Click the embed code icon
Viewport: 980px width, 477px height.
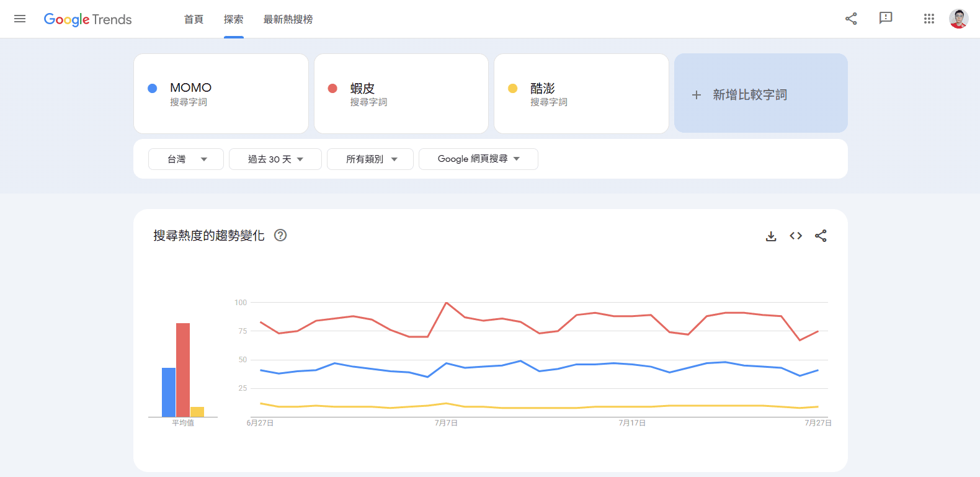[796, 236]
